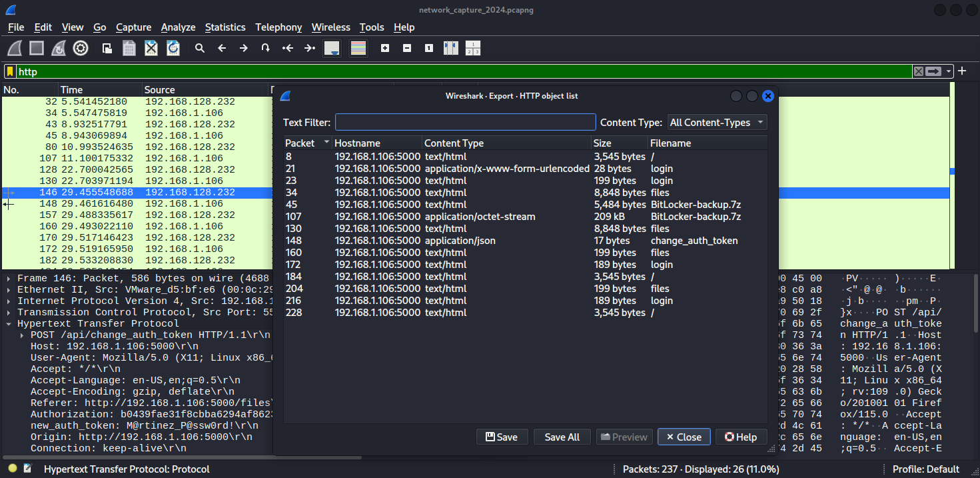Viewport: 980px width, 478px height.
Task: Save this capture file icon
Action: (x=129, y=48)
